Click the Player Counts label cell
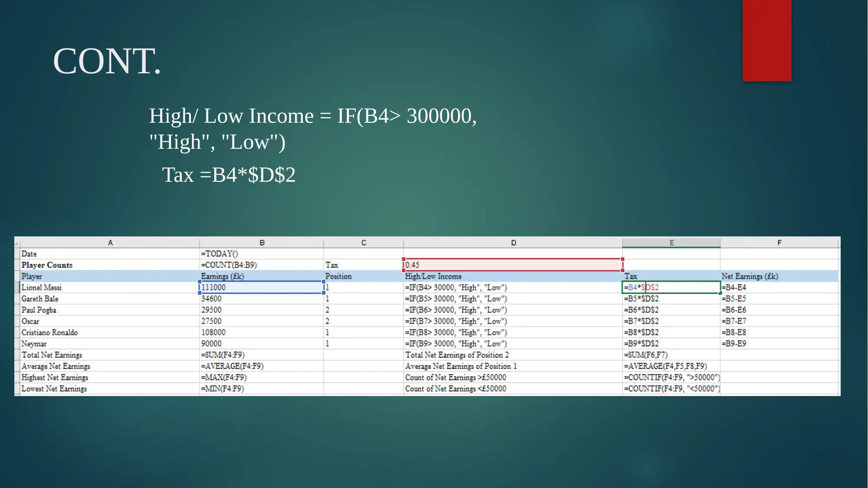Viewport: 868px width, 488px height. coord(110,265)
